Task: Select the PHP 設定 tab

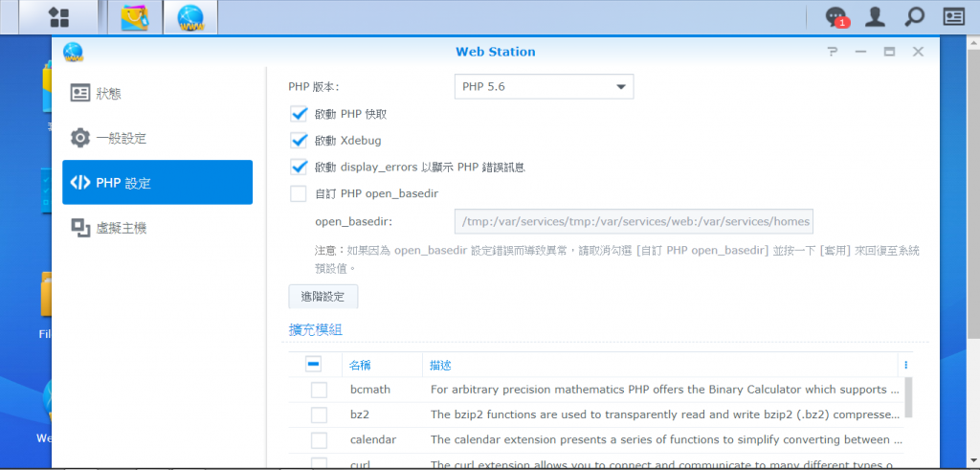Action: pos(158,183)
